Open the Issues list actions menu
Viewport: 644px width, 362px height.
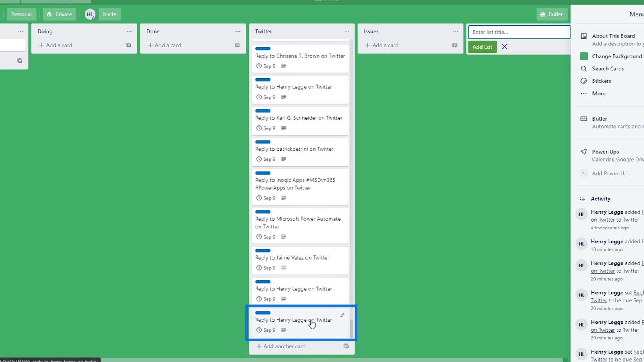coord(455,31)
